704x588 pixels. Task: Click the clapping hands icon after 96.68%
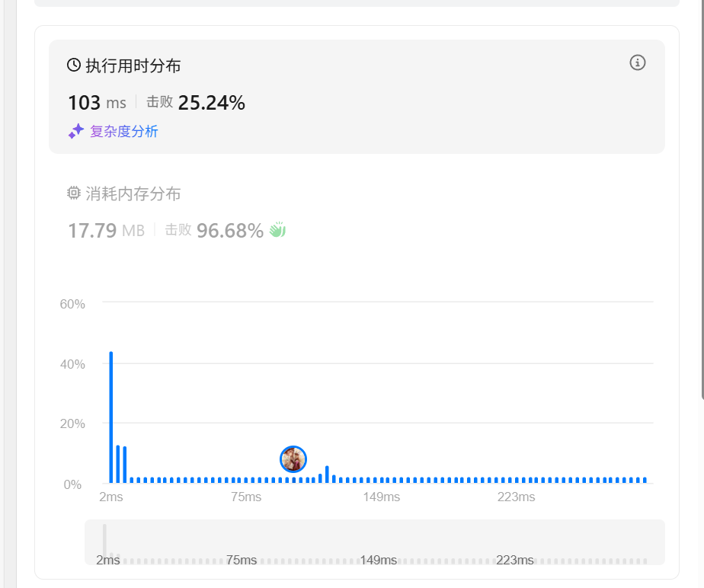point(277,230)
